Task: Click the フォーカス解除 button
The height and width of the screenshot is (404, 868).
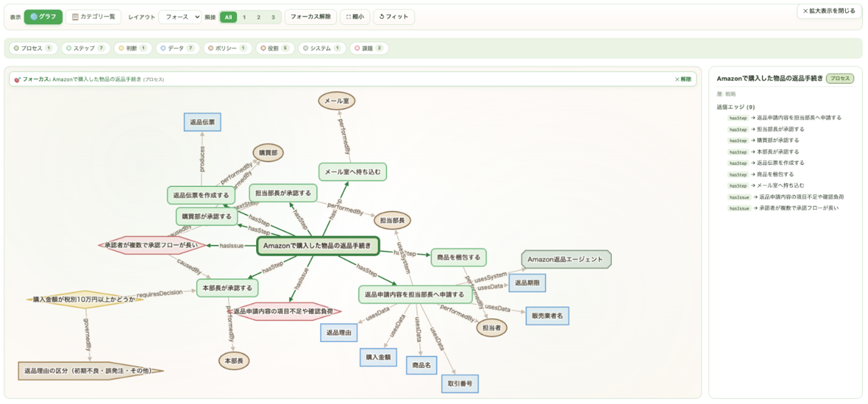Action: [311, 17]
